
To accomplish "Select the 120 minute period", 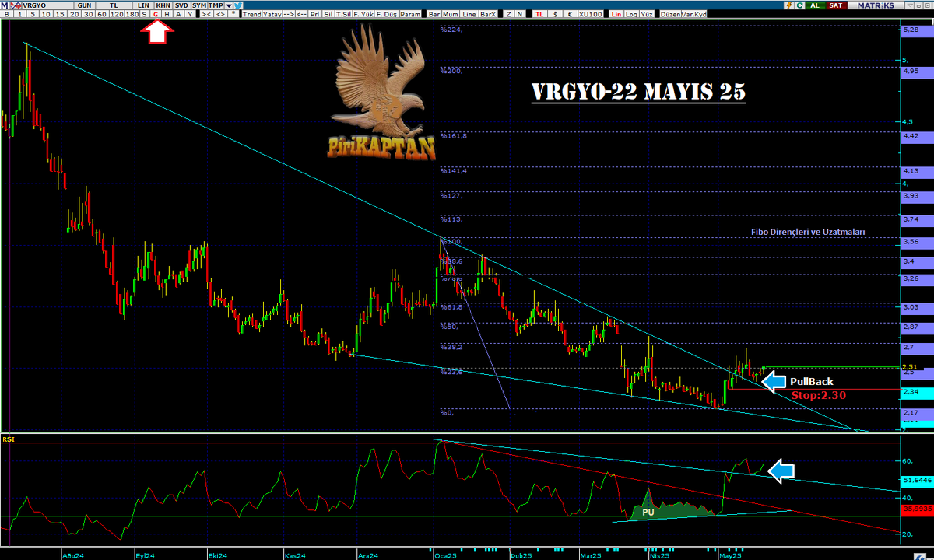I will 116,15.
